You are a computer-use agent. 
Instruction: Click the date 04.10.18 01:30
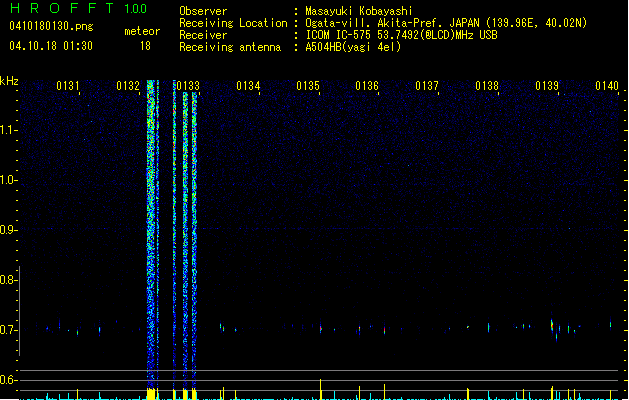coord(51,46)
